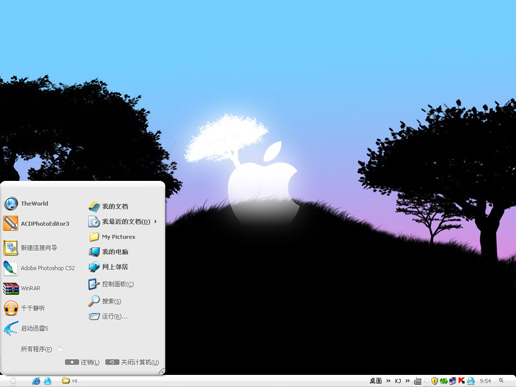The height and width of the screenshot is (387, 516).
Task: Open 我的电脑 from Start menu
Action: [109, 252]
